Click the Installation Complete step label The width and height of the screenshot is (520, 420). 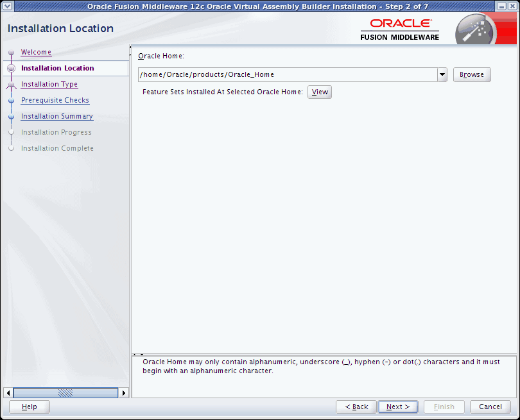coord(57,148)
